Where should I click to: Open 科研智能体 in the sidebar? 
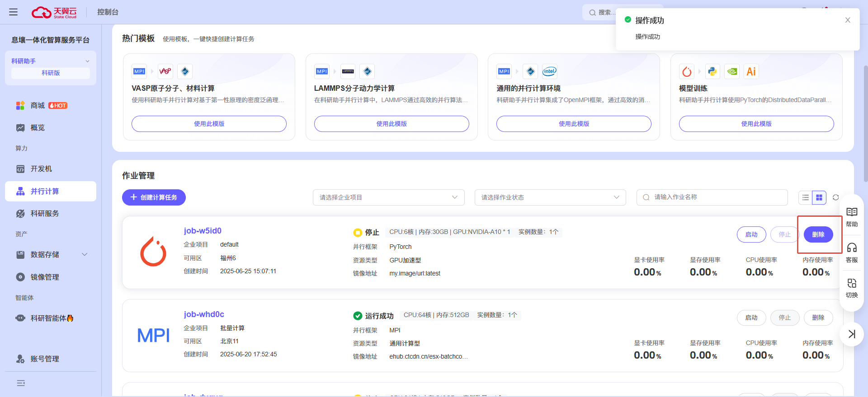pyautogui.click(x=51, y=318)
